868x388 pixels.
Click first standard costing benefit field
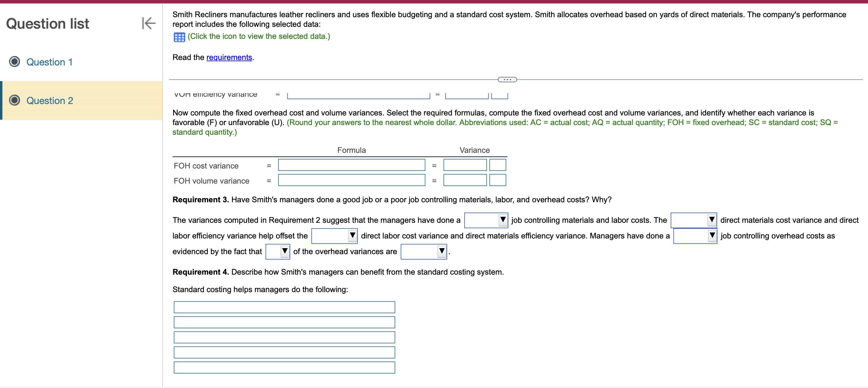pyautogui.click(x=284, y=307)
